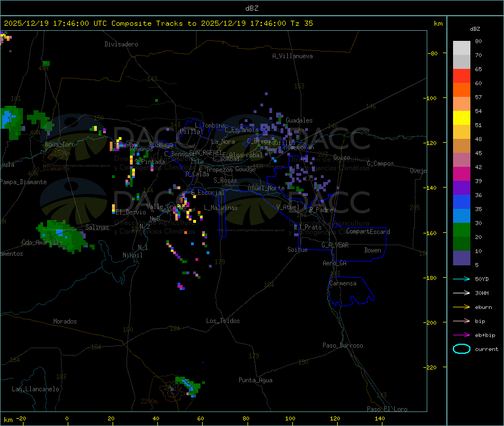Select the orange 60-57 dBZ legend swatch
The width and height of the screenshot is (504, 426).
point(461,90)
